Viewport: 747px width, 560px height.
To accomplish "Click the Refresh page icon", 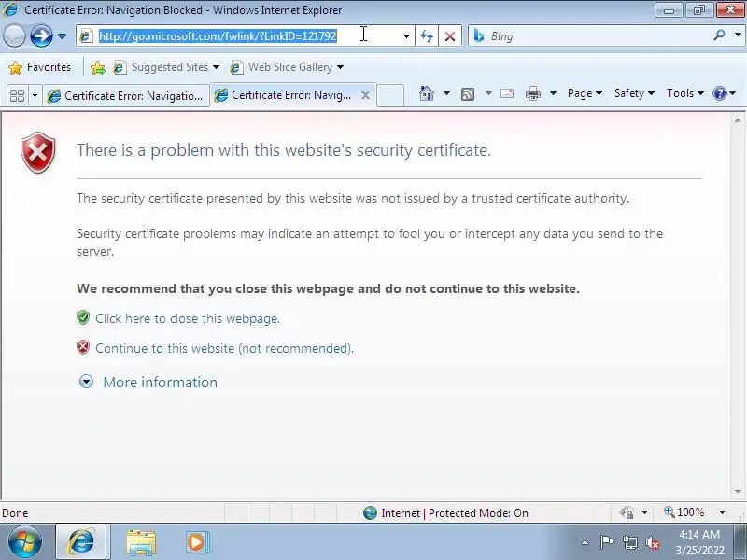I will 427,36.
